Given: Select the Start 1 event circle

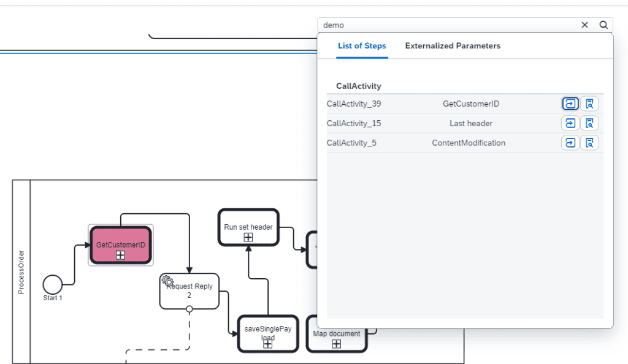Looking at the screenshot, I should click(x=53, y=284).
